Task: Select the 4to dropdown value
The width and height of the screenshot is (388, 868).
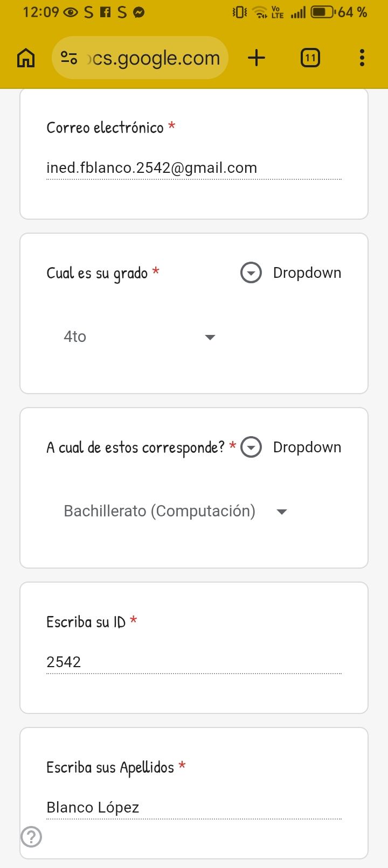Action: pos(75,337)
